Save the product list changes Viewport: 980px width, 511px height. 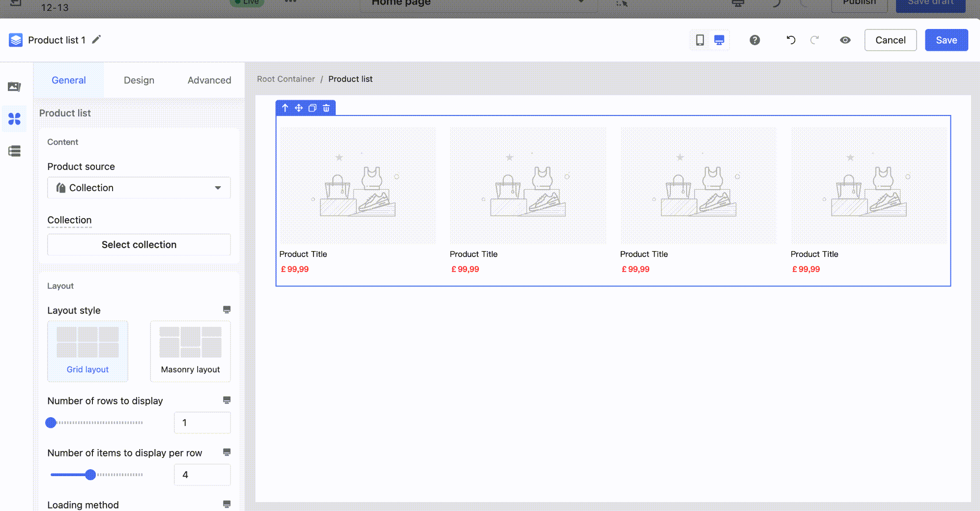coord(946,40)
